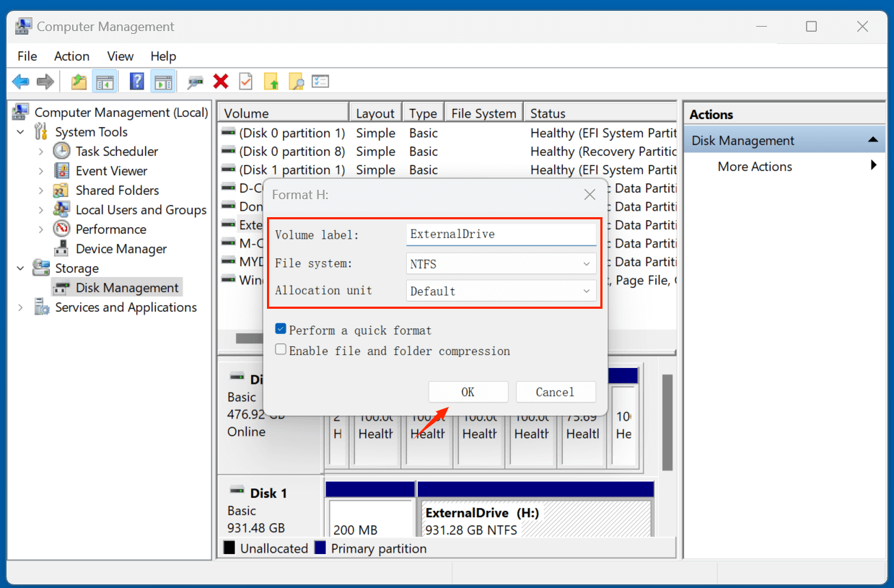Open the View menu
The width and height of the screenshot is (894, 588).
pos(120,56)
